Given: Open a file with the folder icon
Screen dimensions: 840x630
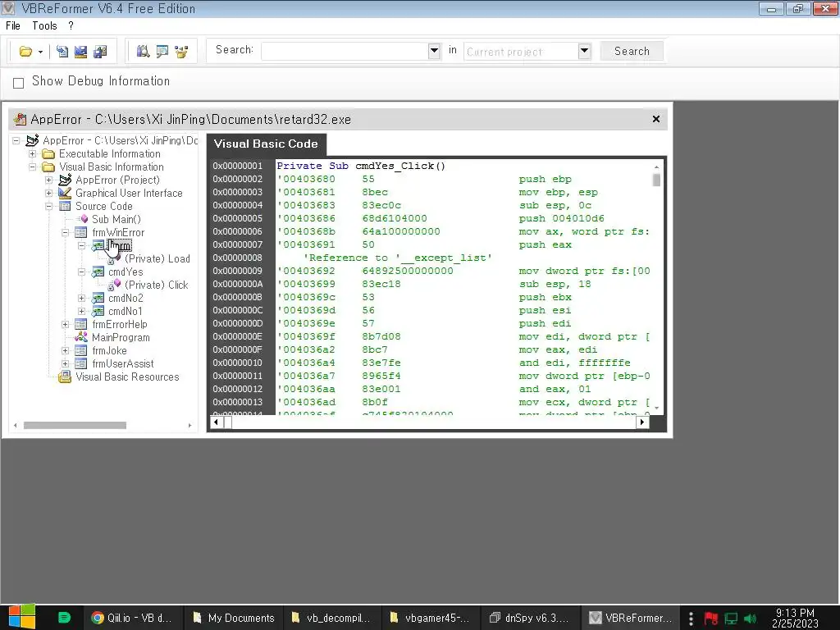Looking at the screenshot, I should [x=25, y=52].
